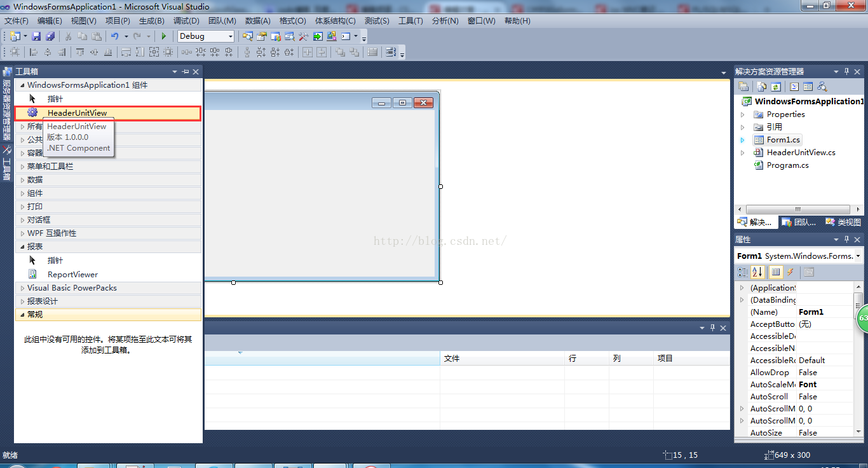
Task: Select HeaderUnitView component in the toolbox
Action: (108, 113)
